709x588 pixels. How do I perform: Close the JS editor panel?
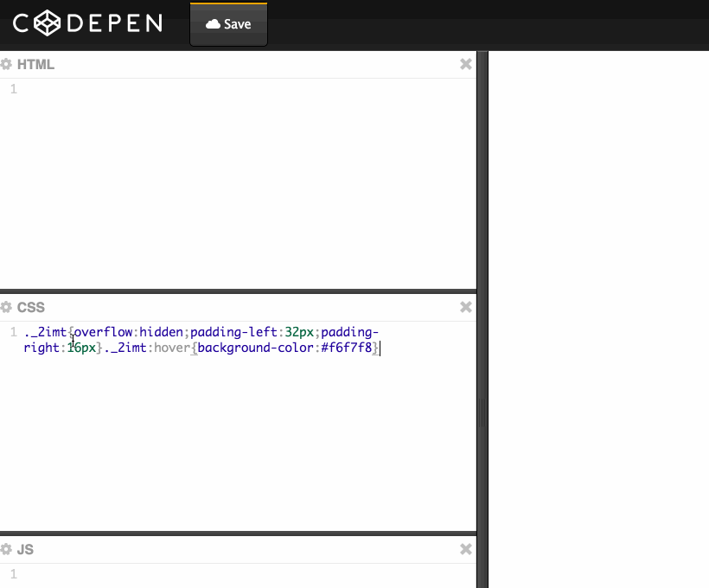(466, 549)
